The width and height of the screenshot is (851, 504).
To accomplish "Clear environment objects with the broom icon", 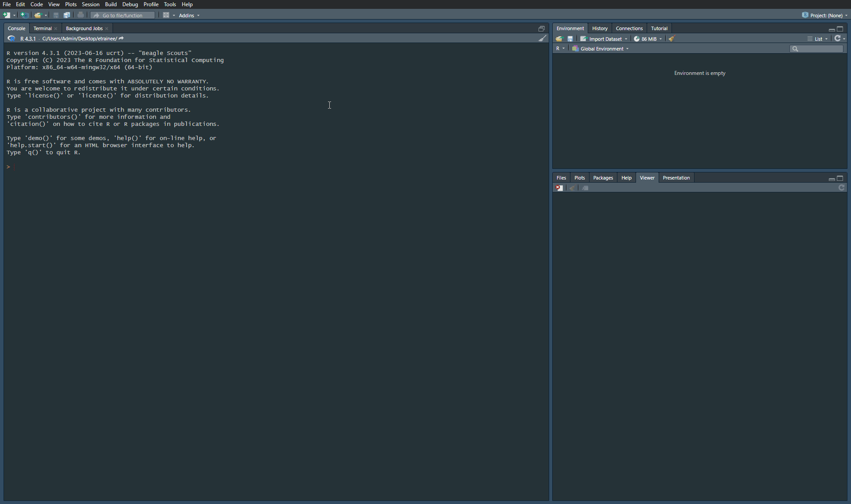I will click(672, 39).
